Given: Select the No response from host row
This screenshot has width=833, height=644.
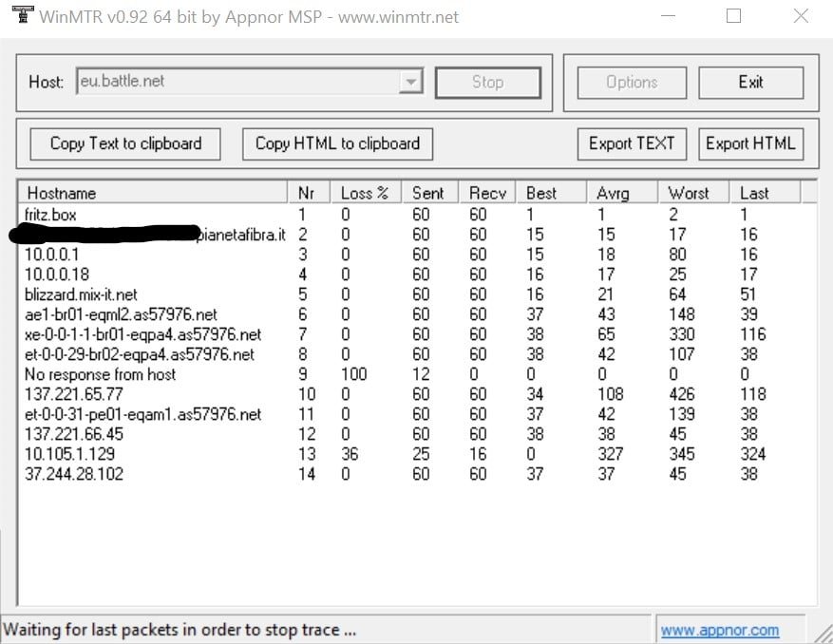Looking at the screenshot, I should [x=409, y=374].
